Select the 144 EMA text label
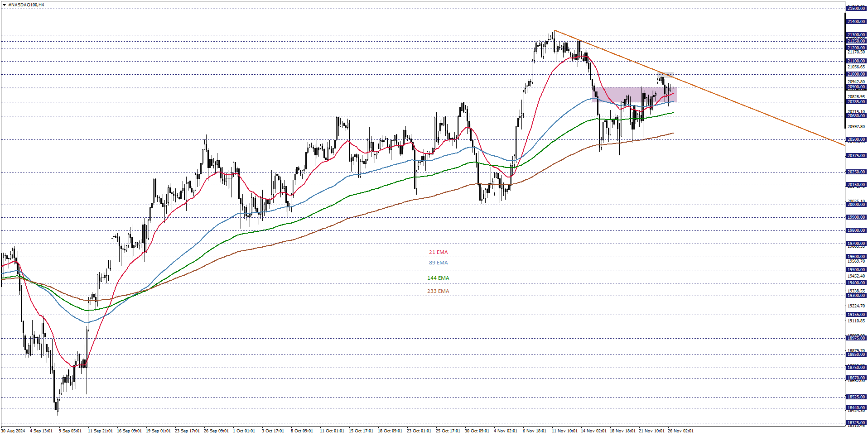This screenshot has height=436, width=868. [x=438, y=278]
